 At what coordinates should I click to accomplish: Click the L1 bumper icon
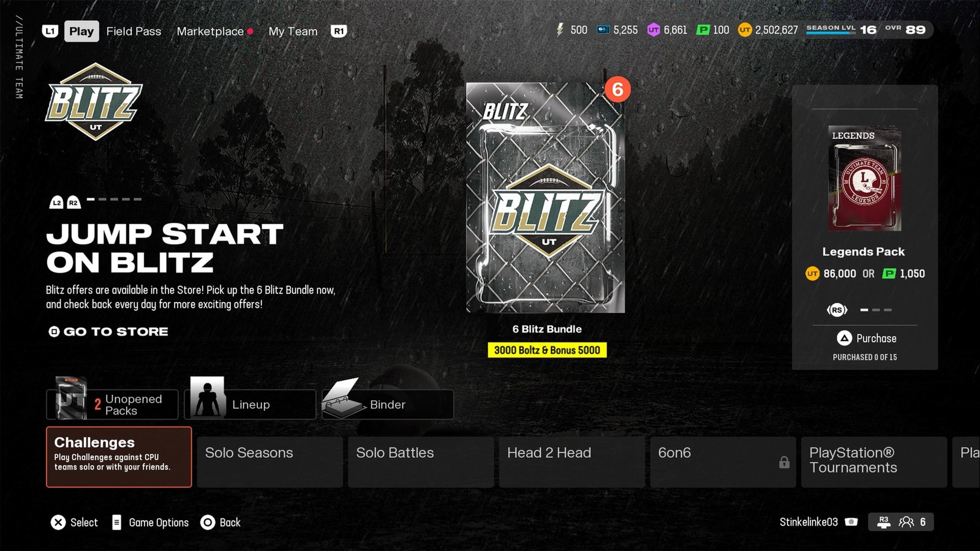click(50, 31)
